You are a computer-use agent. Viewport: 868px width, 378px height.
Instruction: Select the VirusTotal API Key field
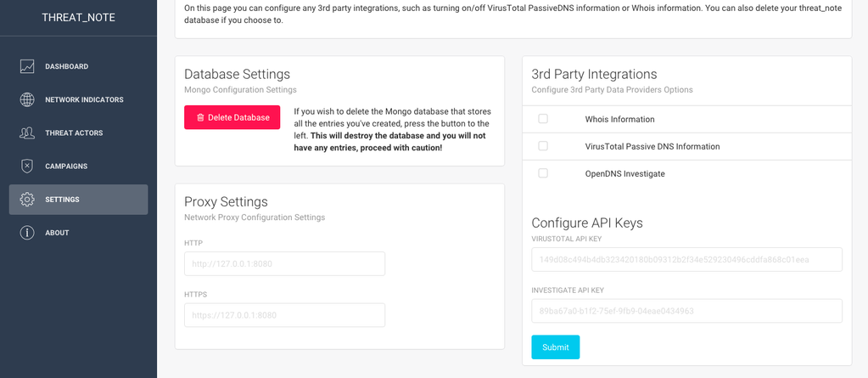pos(686,259)
